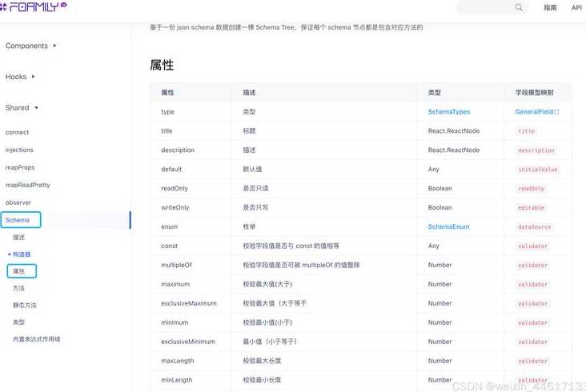The width and height of the screenshot is (586, 392).
Task: Collapse the Shared sidebar group
Action: 22,107
